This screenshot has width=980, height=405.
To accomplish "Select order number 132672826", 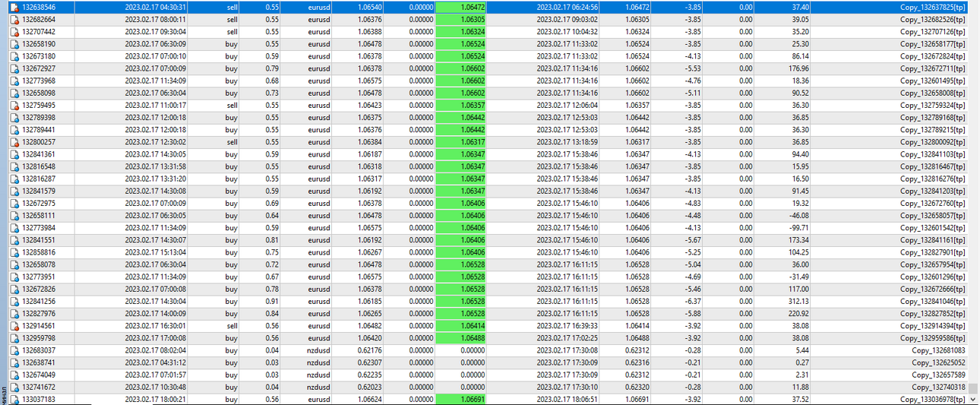I will click(39, 289).
